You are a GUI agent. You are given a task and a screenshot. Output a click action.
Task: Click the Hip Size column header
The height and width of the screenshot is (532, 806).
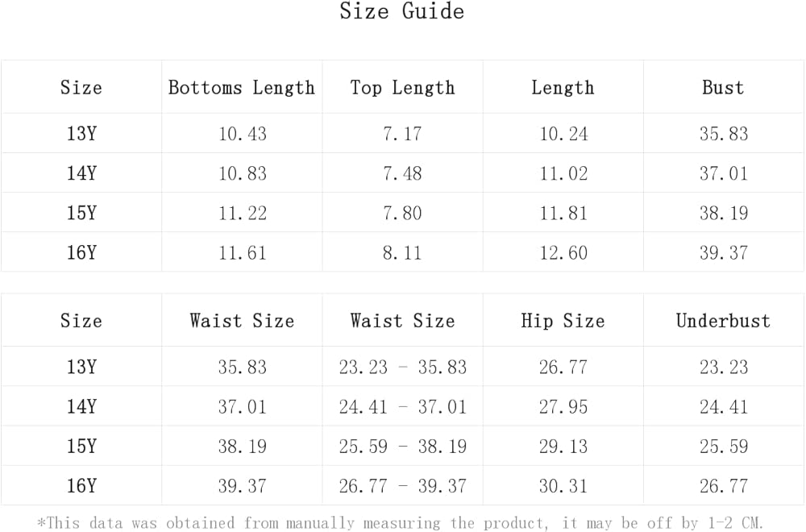pyautogui.click(x=563, y=321)
